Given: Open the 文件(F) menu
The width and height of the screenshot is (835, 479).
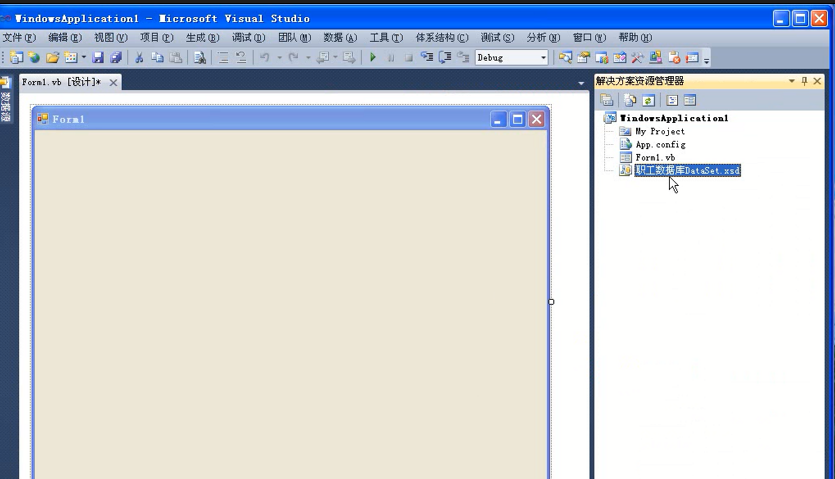Looking at the screenshot, I should point(19,38).
